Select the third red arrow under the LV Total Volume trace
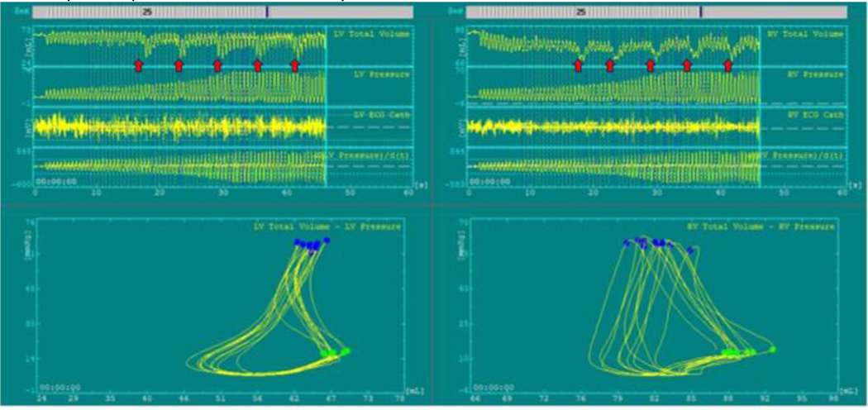This screenshot has width=868, height=410. coord(217,66)
